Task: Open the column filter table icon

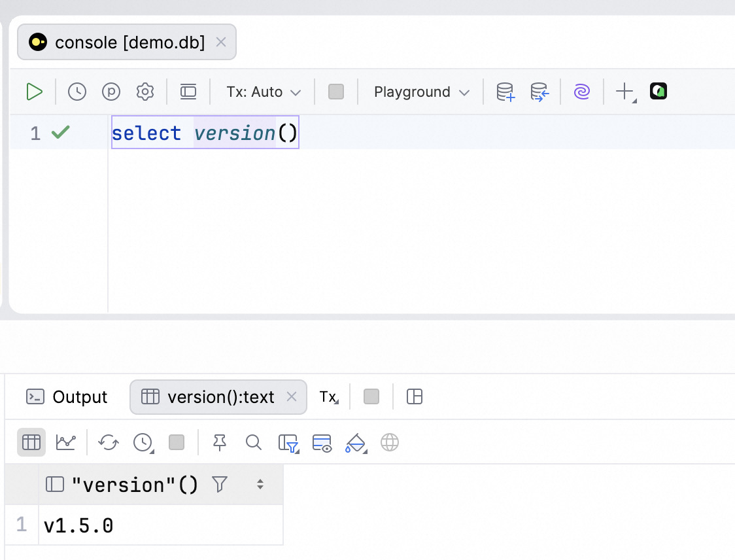Action: click(288, 443)
